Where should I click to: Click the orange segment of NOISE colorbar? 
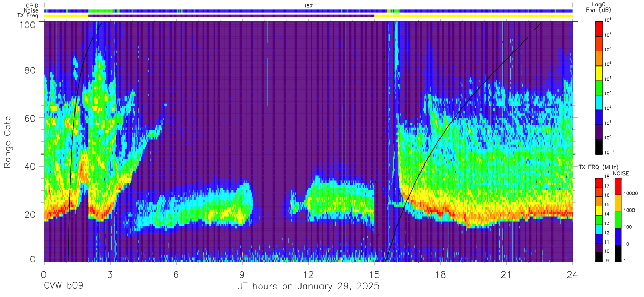pos(617,203)
